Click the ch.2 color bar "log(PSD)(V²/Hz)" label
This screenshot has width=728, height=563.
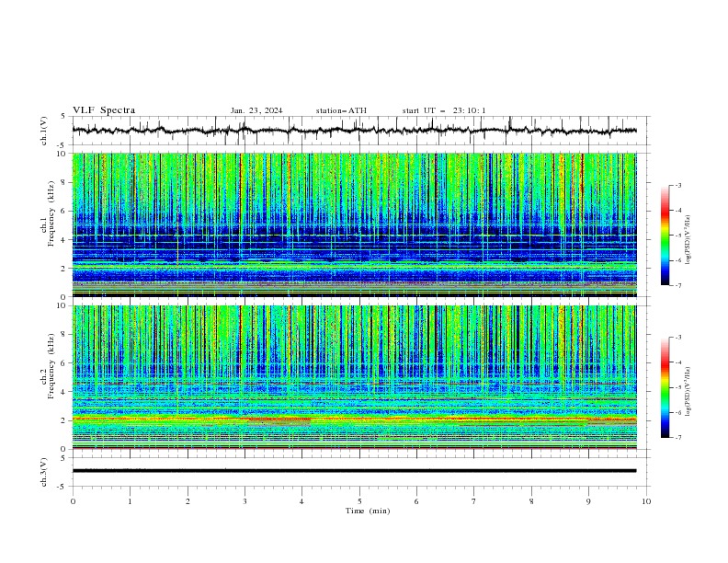(x=688, y=392)
